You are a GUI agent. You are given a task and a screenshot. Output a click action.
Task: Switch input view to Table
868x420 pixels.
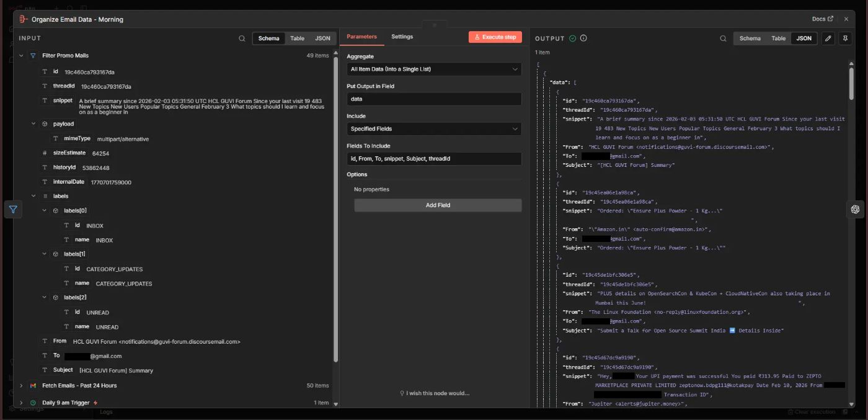point(297,38)
